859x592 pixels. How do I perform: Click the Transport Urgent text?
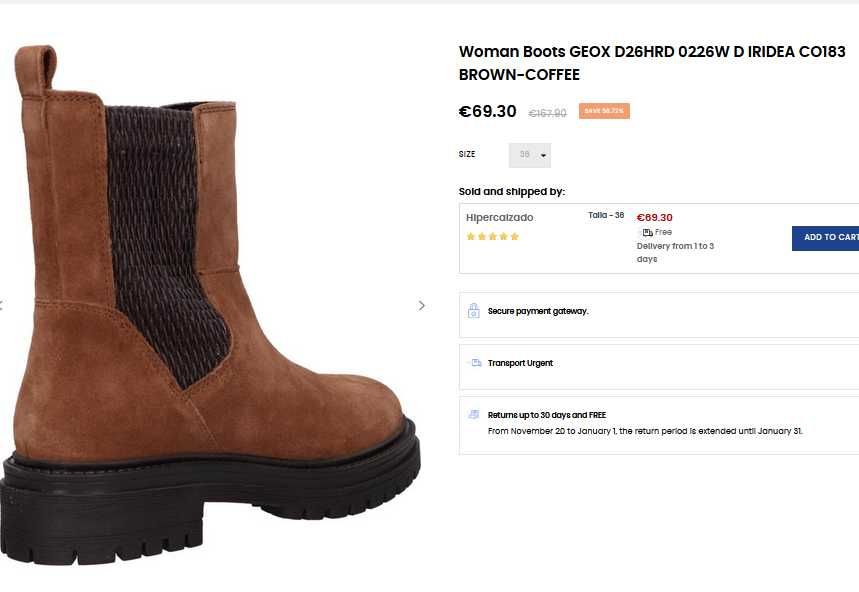[x=520, y=363]
